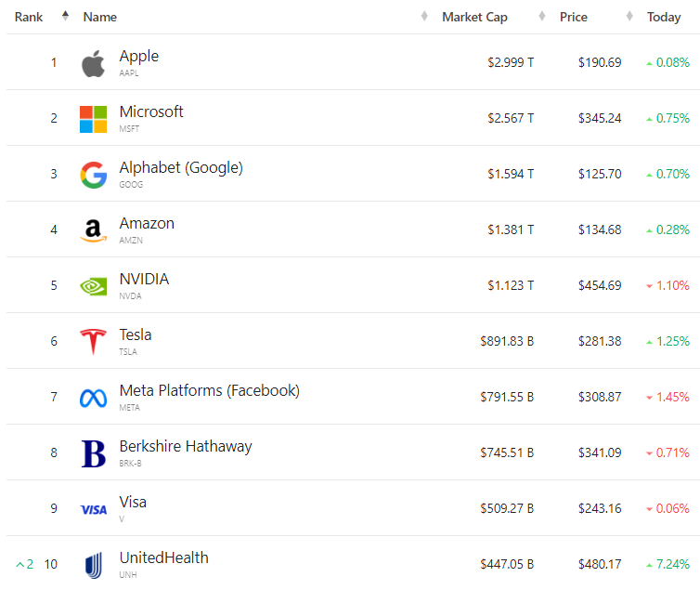
Task: Click the Amazon logo icon
Action: click(x=93, y=230)
